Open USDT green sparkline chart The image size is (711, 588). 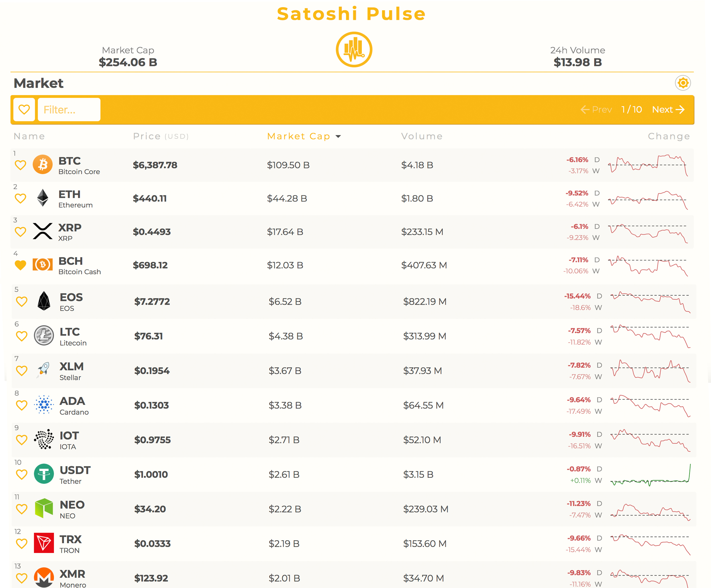click(650, 475)
